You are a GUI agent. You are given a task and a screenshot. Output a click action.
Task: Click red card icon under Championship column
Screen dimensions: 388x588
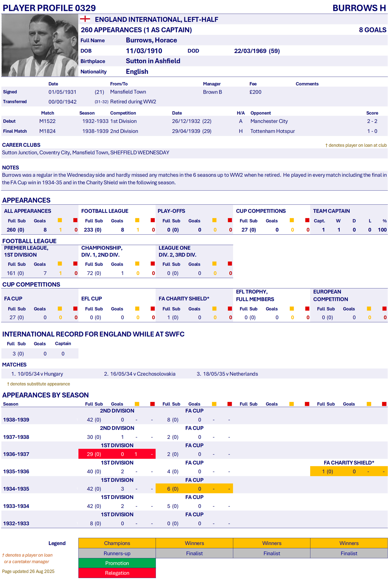(153, 264)
